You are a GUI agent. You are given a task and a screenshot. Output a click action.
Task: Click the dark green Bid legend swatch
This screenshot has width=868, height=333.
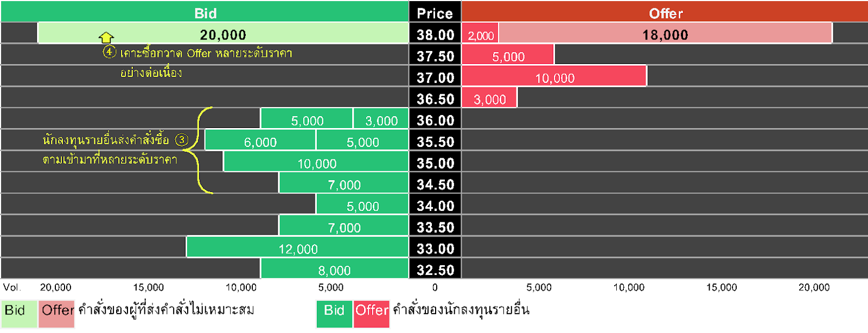[334, 313]
